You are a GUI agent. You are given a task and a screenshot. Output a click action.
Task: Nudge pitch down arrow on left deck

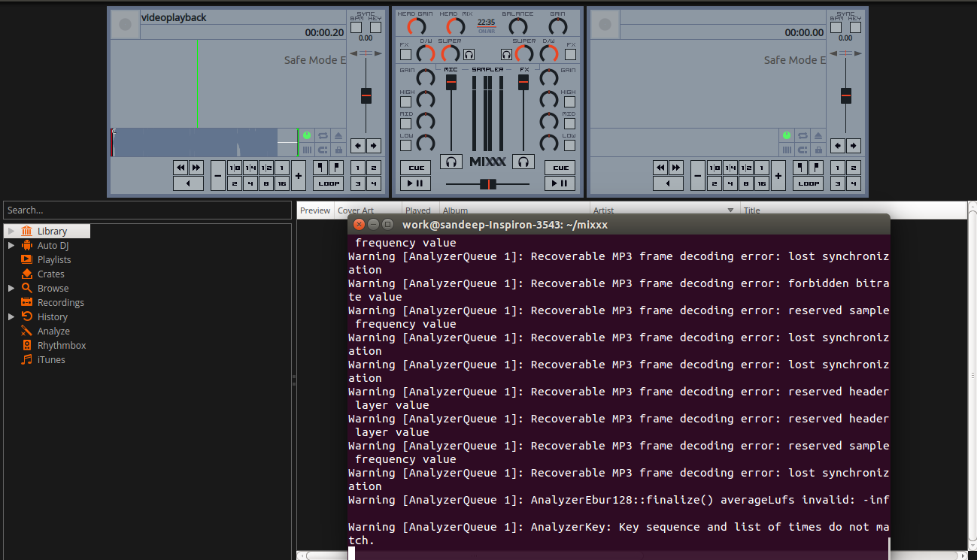tap(358, 146)
